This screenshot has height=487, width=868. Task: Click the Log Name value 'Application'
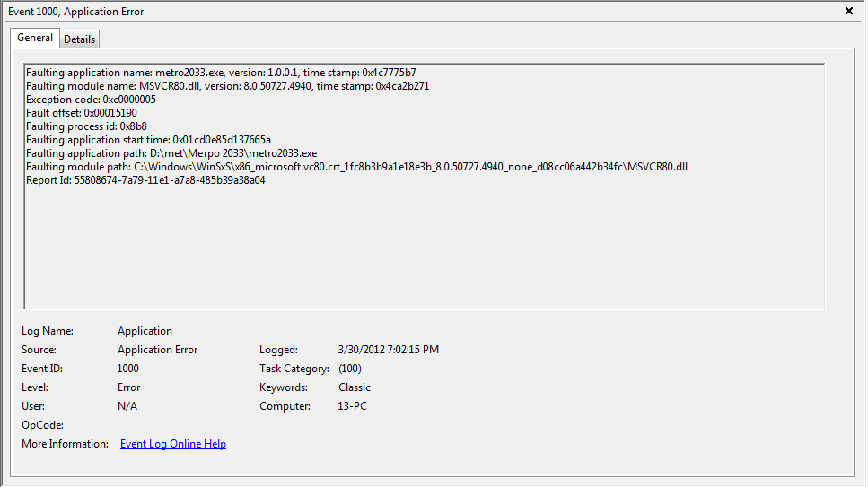tap(145, 331)
